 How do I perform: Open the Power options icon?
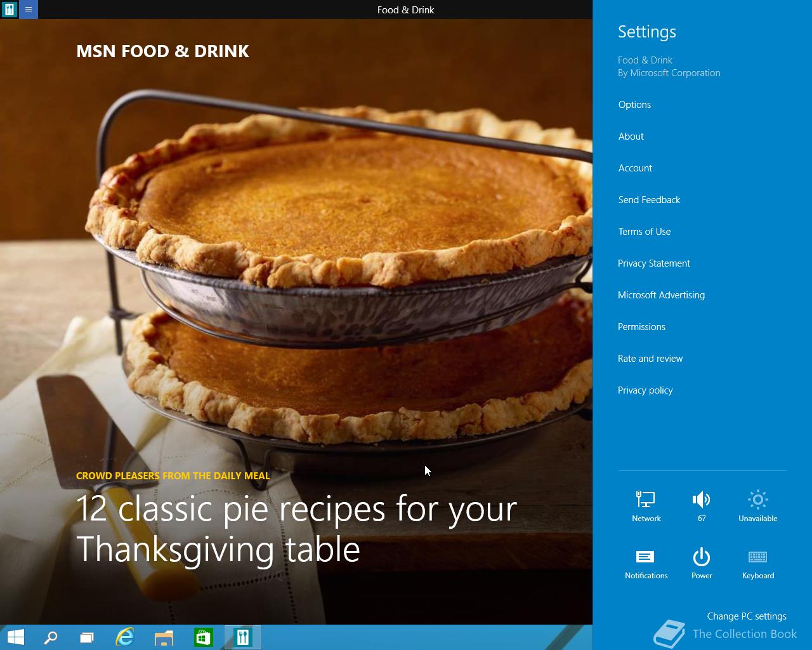point(702,564)
